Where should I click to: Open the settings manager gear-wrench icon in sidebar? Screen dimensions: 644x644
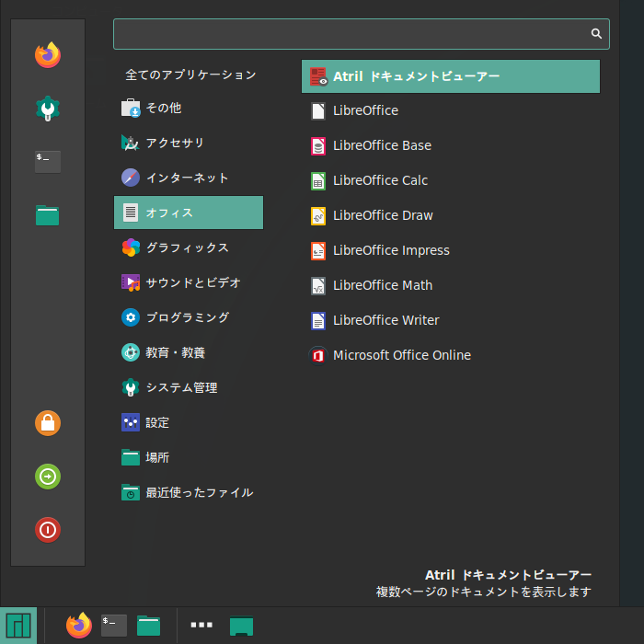pos(48,109)
